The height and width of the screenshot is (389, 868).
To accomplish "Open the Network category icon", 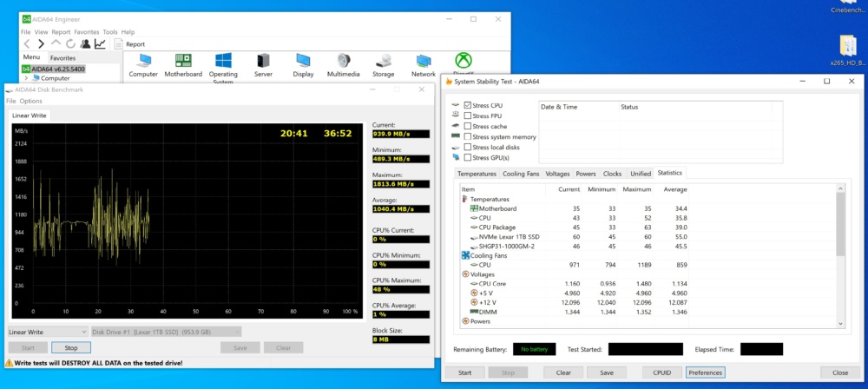I will pyautogui.click(x=424, y=65).
